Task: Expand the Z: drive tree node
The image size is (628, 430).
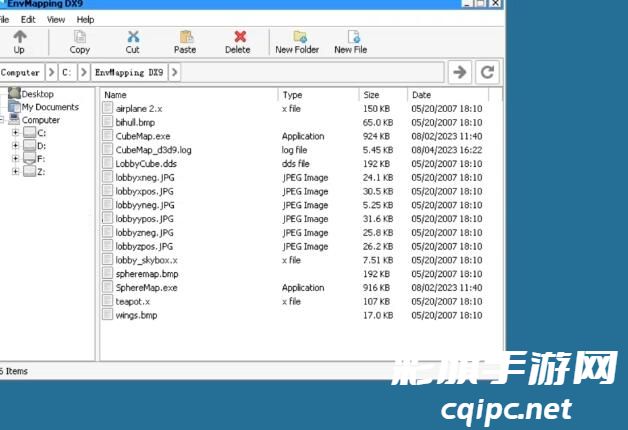Action: coord(15,172)
